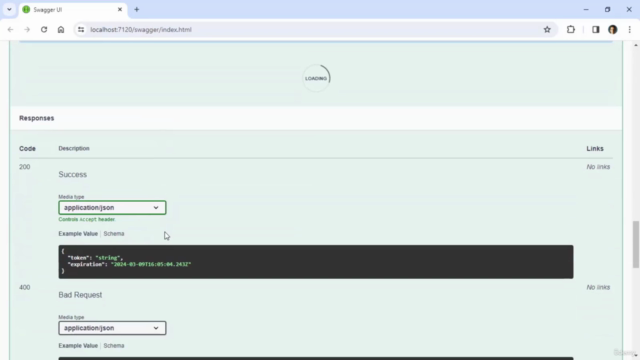Go back to the previous page

10,29
